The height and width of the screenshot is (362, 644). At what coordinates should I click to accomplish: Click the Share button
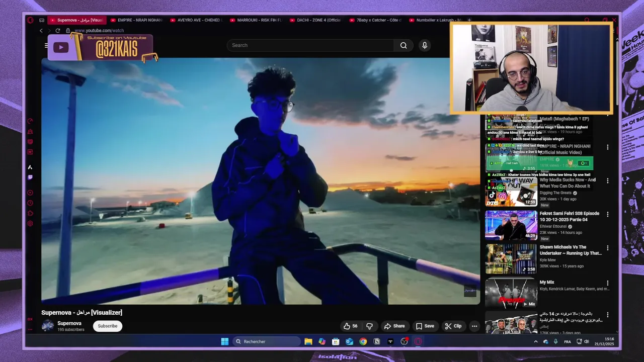click(x=394, y=326)
